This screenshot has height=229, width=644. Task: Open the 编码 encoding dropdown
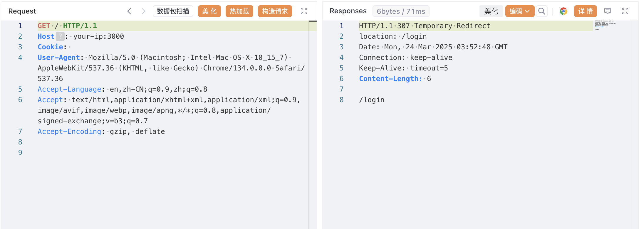[x=519, y=11]
